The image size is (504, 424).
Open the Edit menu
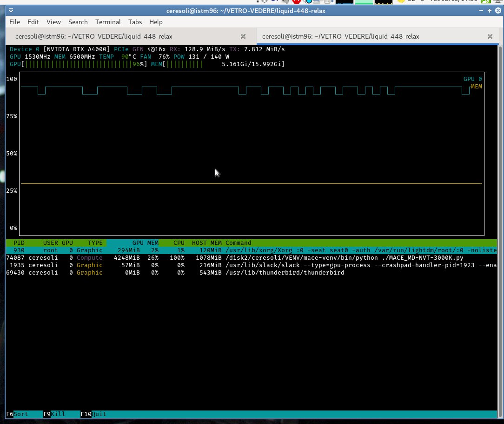coord(33,22)
